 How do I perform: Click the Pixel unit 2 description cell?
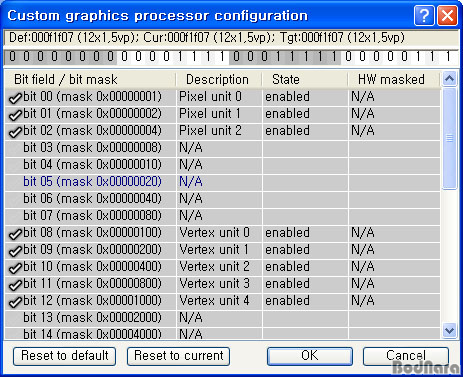(x=219, y=131)
